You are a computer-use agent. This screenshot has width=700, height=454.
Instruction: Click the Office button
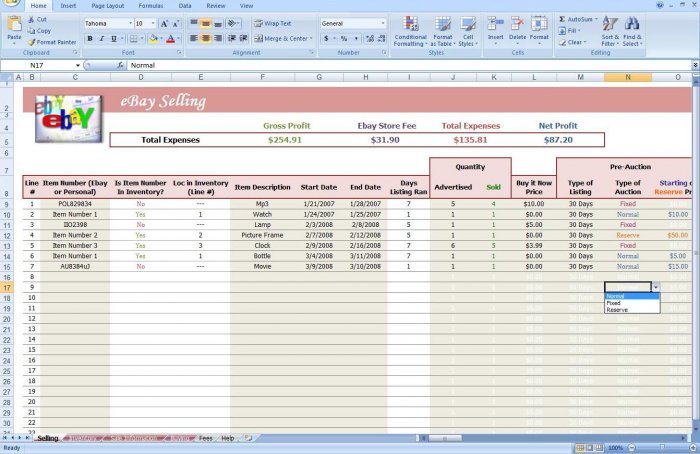[10, 4]
